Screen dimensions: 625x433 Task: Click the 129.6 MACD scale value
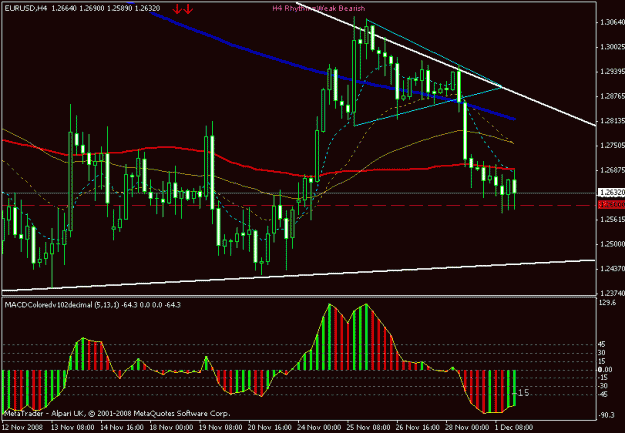coord(608,303)
